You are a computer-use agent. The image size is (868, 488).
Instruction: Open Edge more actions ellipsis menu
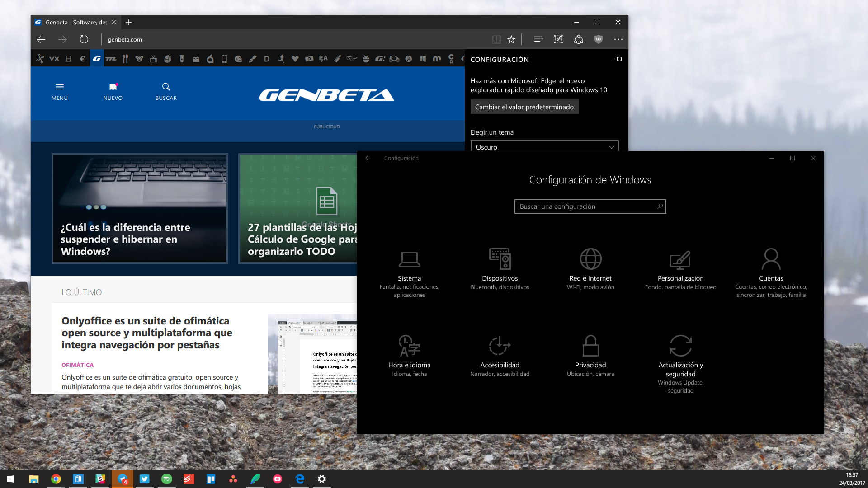click(x=618, y=39)
